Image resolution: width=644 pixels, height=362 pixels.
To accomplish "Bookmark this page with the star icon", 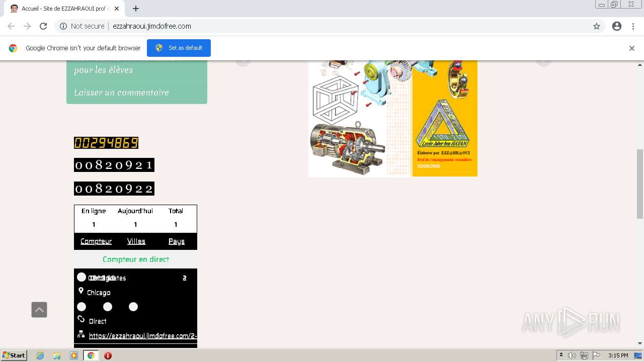I will point(597,26).
